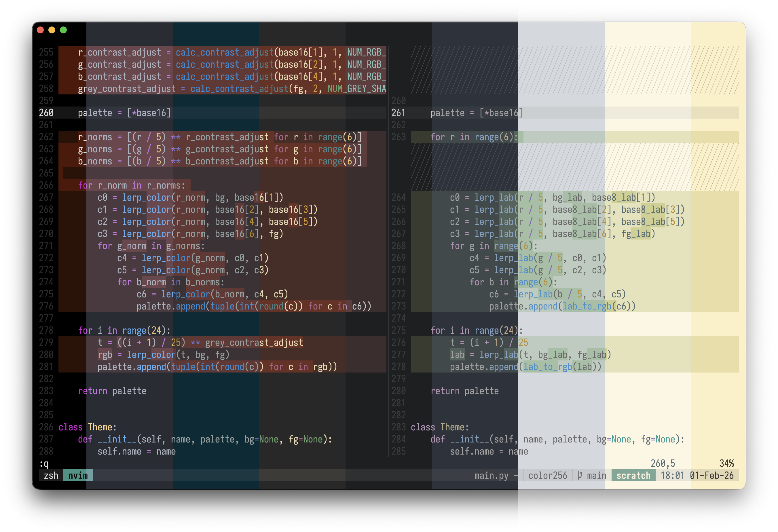Select the nvim window in tmux status bar
Viewport: 778px width, 532px height.
coord(78,475)
